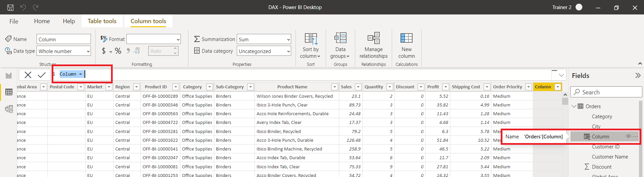Select the Category field in Fields
The width and height of the screenshot is (644, 177).
tap(602, 117)
